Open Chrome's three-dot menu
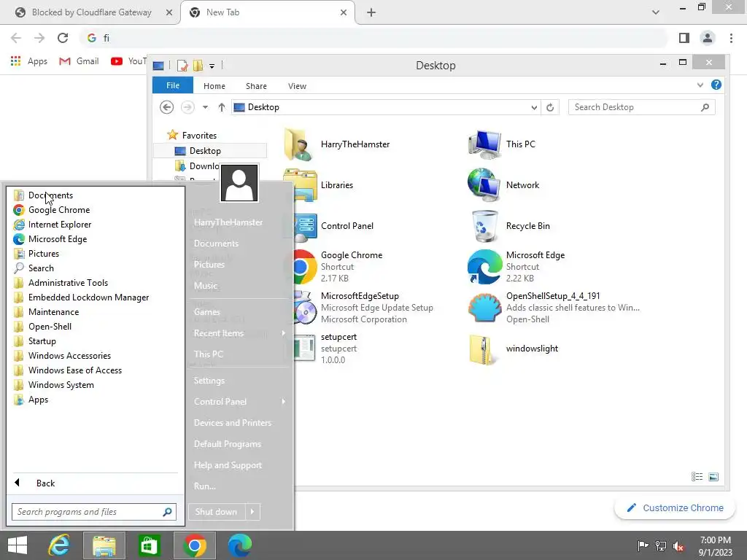Viewport: 747px width, 560px height. [731, 38]
